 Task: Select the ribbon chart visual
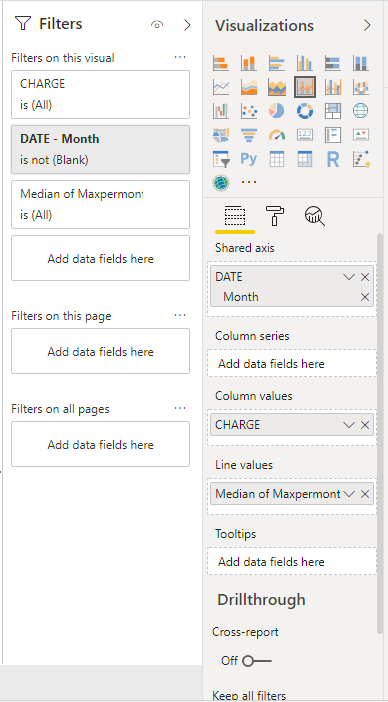click(360, 87)
